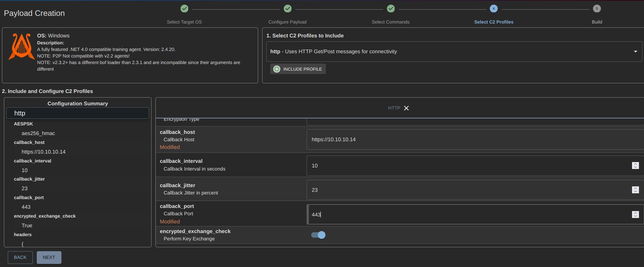Go to Select Target OS step label

tap(184, 22)
